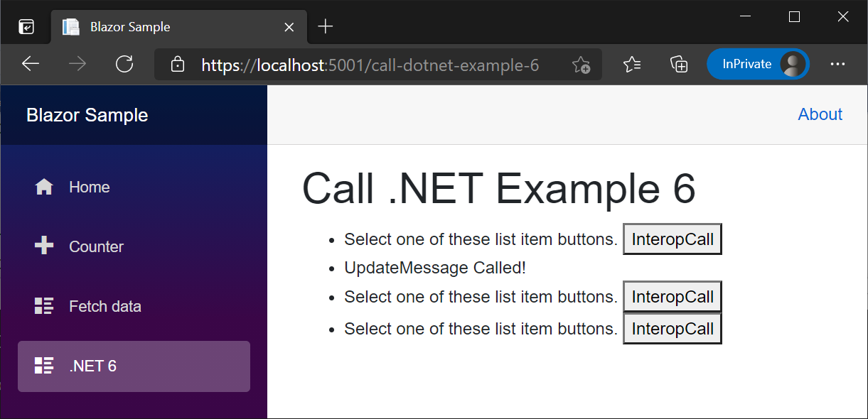
Task: Select the Home icon in sidebar
Action: coord(43,186)
